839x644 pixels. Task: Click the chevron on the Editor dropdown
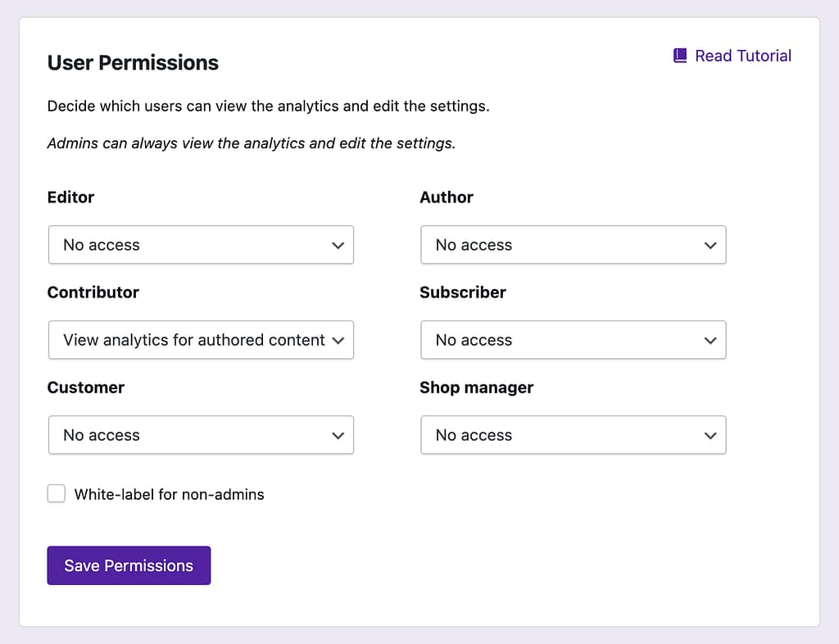[338, 244]
